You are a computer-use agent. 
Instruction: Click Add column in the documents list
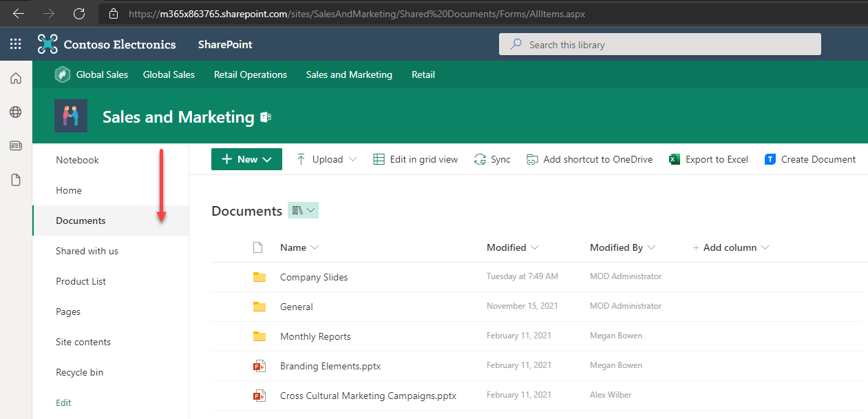click(x=731, y=247)
